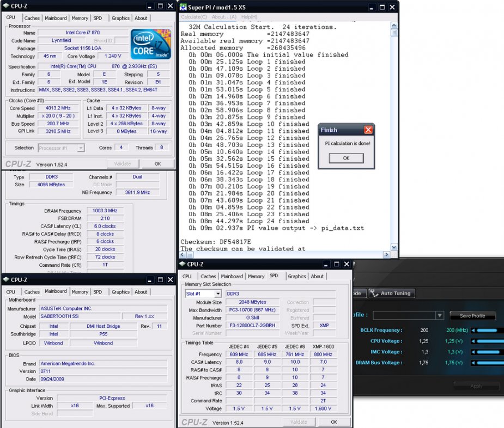Click the DRAM Bus Voltage slider bar
This screenshot has height=428, width=504.
490,363
